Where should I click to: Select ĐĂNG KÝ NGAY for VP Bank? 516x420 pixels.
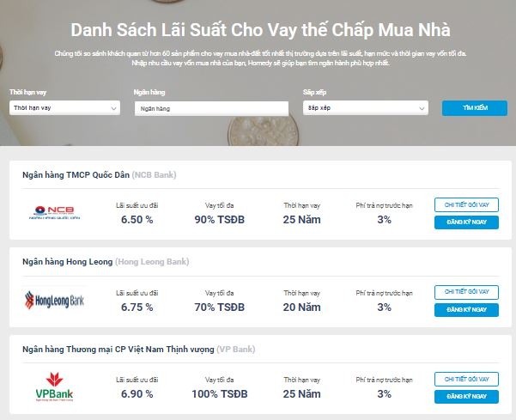(x=466, y=396)
